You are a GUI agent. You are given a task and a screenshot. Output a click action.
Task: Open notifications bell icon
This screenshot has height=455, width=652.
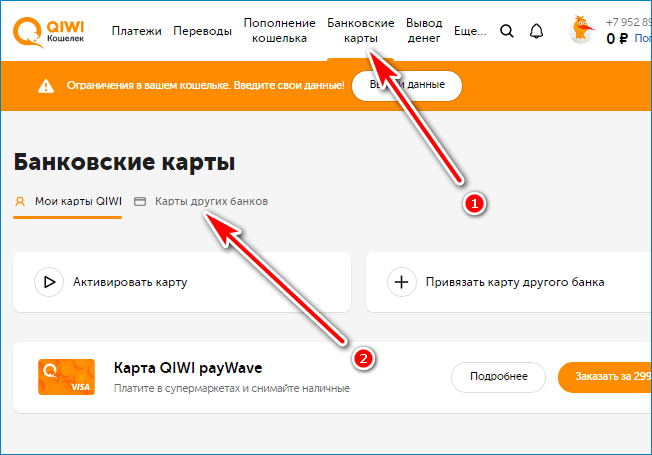click(x=536, y=31)
